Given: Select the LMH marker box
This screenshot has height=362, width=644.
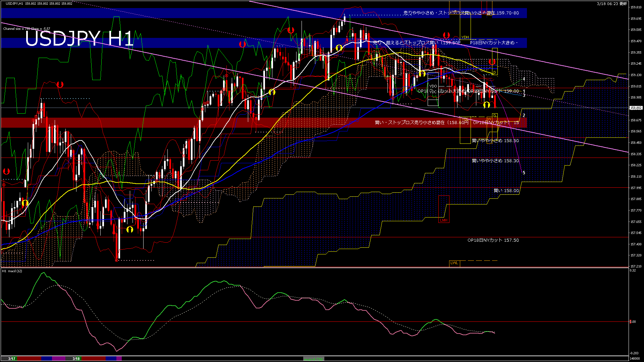Looking at the screenshot, I should click(443, 220).
